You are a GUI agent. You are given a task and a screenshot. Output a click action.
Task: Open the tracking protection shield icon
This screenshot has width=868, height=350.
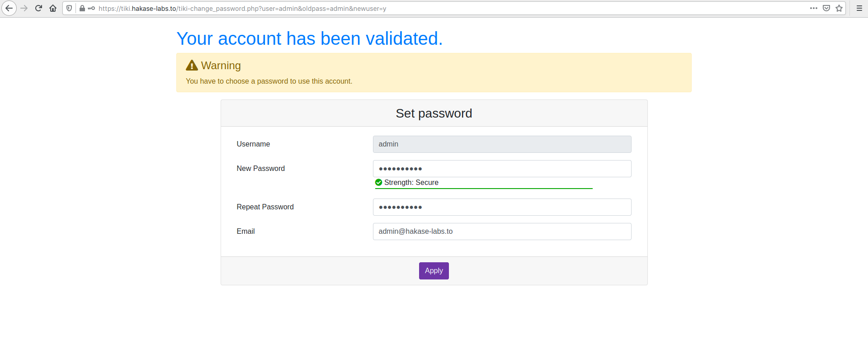69,8
